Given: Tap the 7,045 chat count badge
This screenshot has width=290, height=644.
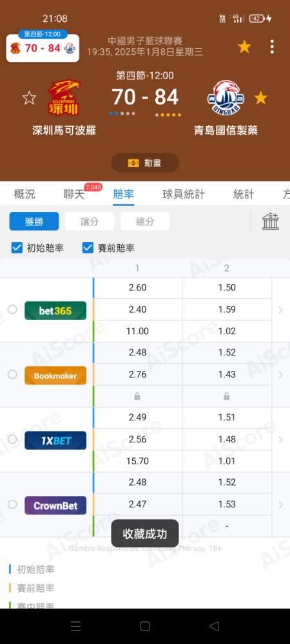Looking at the screenshot, I should [93, 187].
